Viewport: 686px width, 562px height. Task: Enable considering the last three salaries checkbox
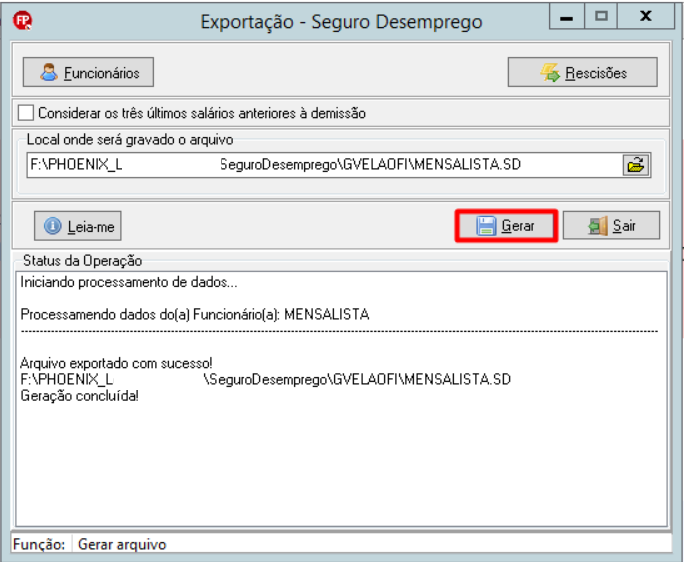[26, 112]
